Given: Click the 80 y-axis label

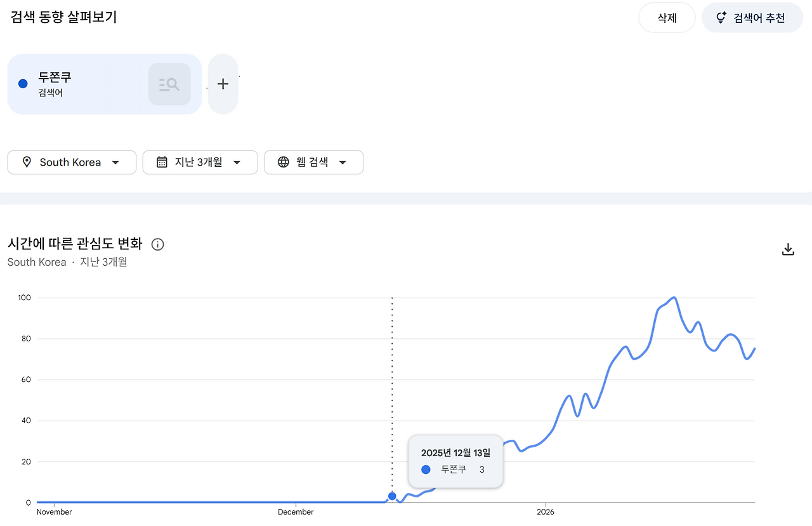Looking at the screenshot, I should [x=27, y=339].
